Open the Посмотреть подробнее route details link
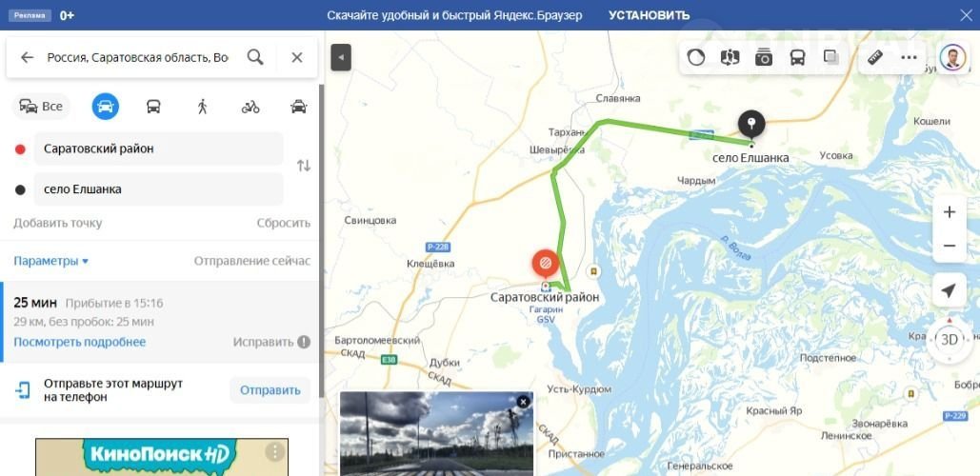The image size is (980, 476). click(79, 342)
